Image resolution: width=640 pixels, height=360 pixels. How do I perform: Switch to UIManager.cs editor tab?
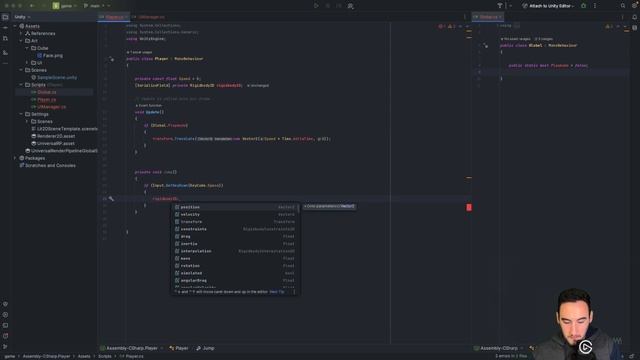pos(149,17)
